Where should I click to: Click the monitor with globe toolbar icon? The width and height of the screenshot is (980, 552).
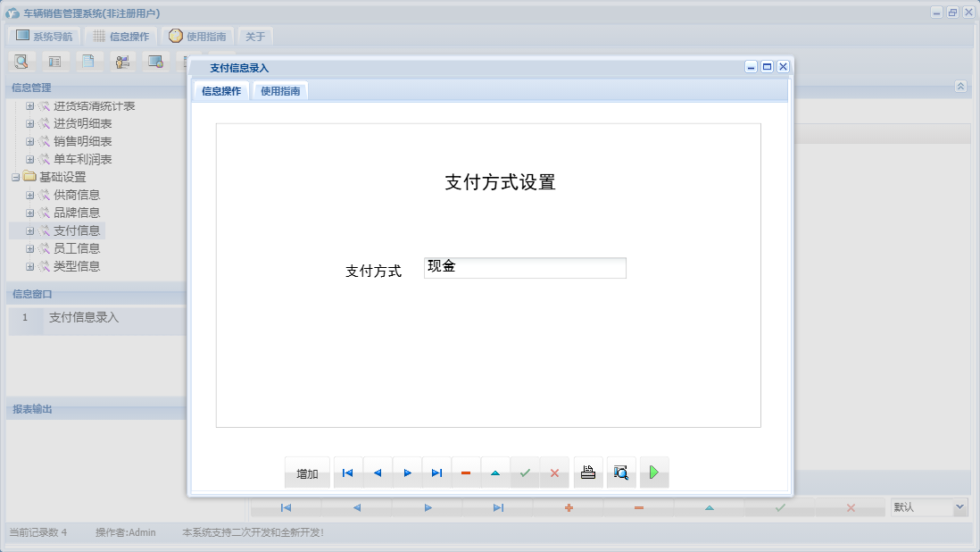click(x=156, y=61)
